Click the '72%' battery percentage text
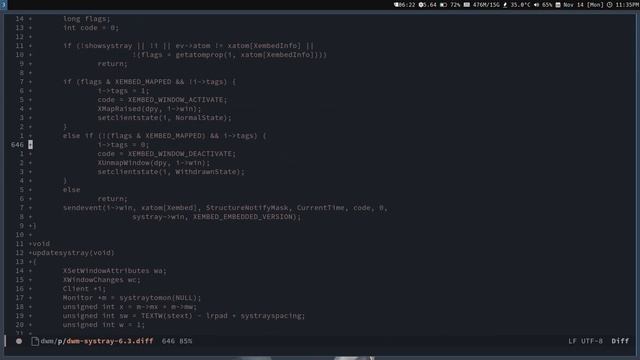Viewport: 640px width, 360px height. click(x=455, y=5)
